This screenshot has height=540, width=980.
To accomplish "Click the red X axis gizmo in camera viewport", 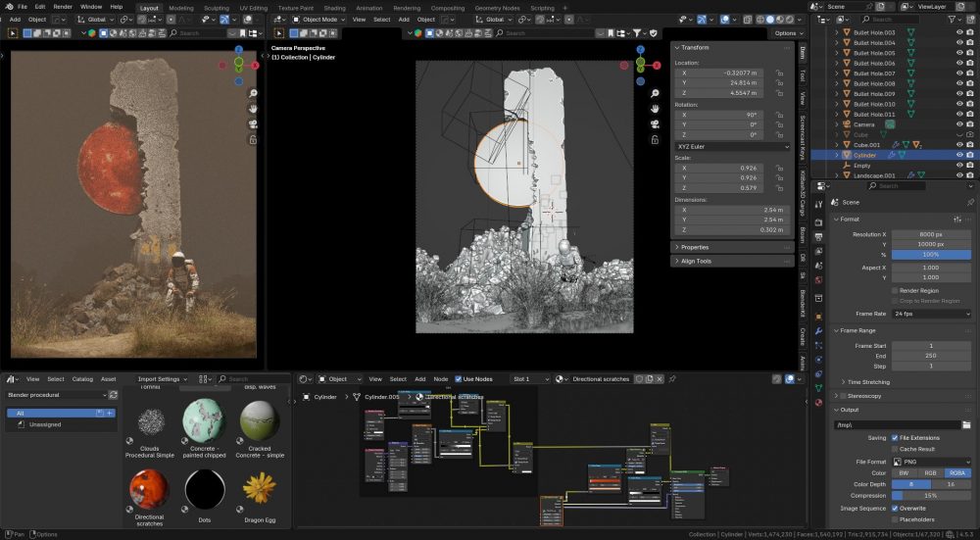I will 657,65.
